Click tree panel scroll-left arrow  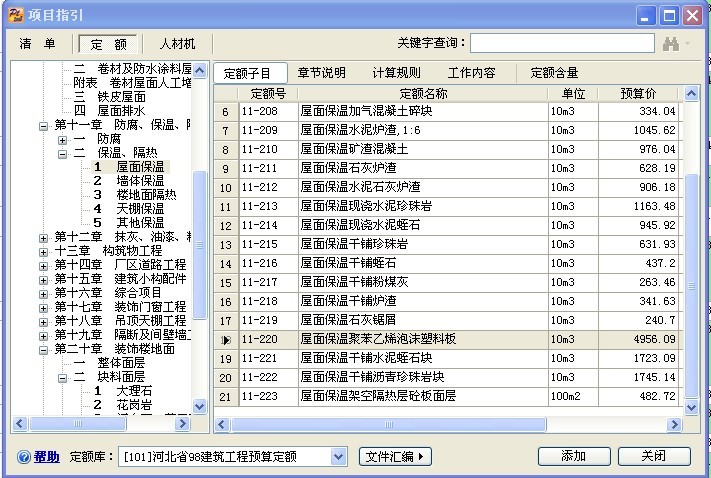tap(19, 424)
